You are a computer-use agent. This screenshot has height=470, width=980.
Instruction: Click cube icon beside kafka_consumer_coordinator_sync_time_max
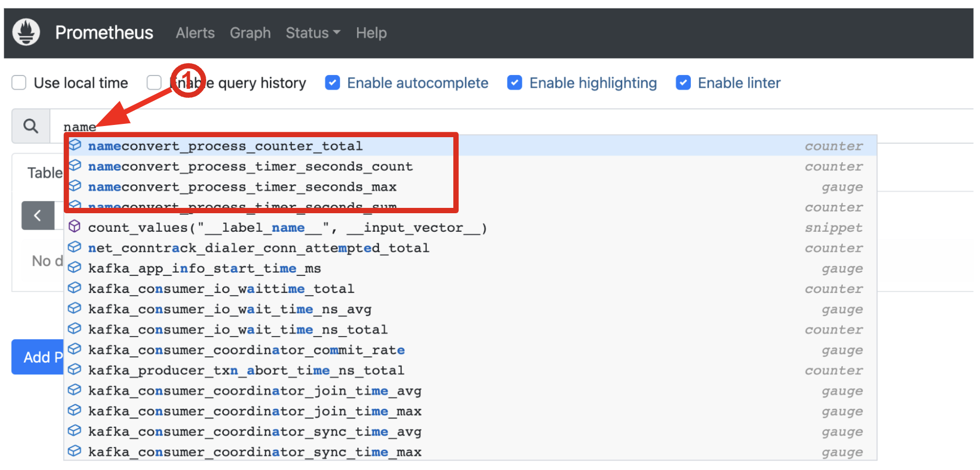tap(75, 451)
